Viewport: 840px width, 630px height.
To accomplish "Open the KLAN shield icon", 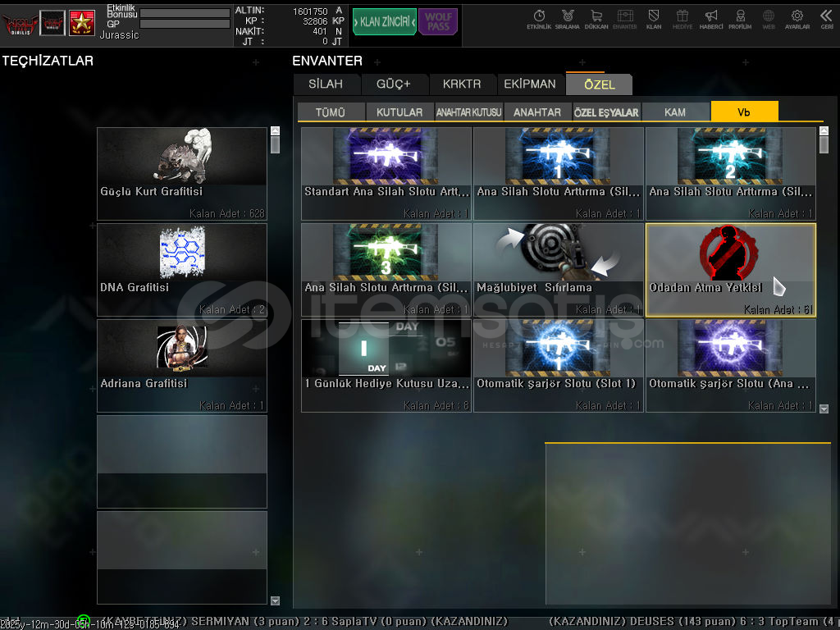I will point(654,20).
